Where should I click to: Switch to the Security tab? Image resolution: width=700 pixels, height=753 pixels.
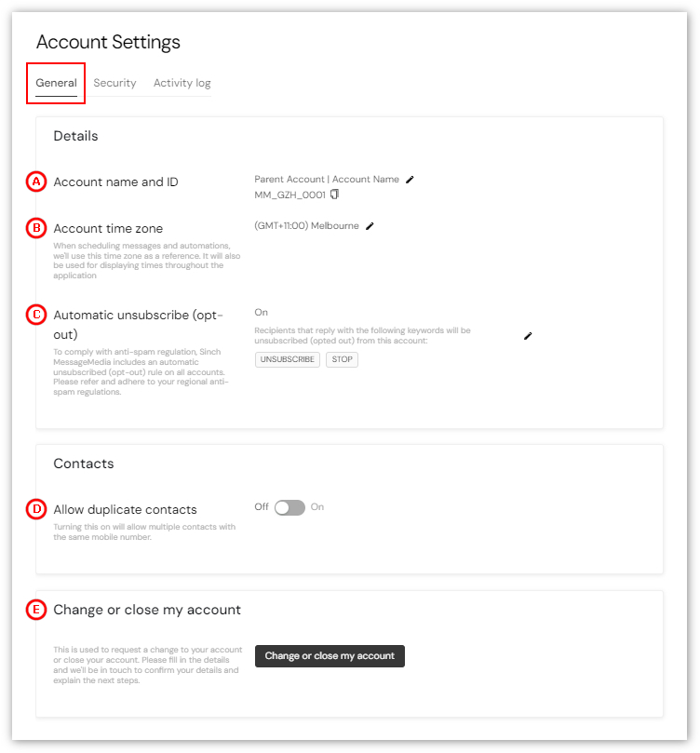[114, 83]
